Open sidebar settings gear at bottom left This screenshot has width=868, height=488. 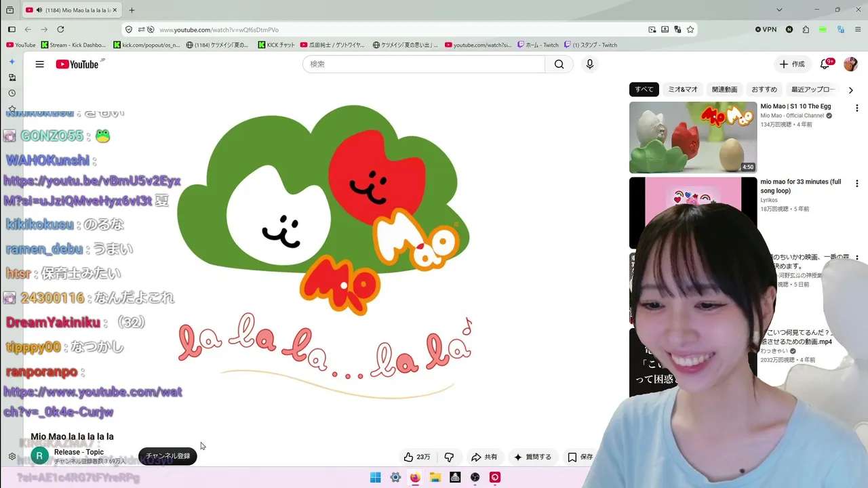click(x=12, y=457)
